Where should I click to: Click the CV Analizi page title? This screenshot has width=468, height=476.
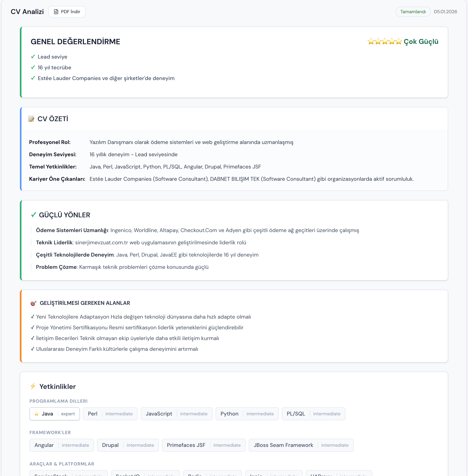[x=27, y=11]
